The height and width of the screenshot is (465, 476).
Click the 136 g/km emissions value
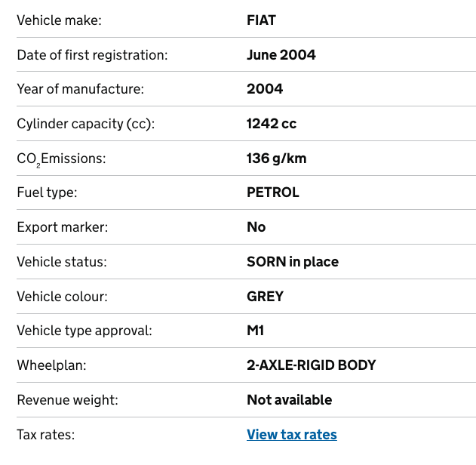(277, 159)
